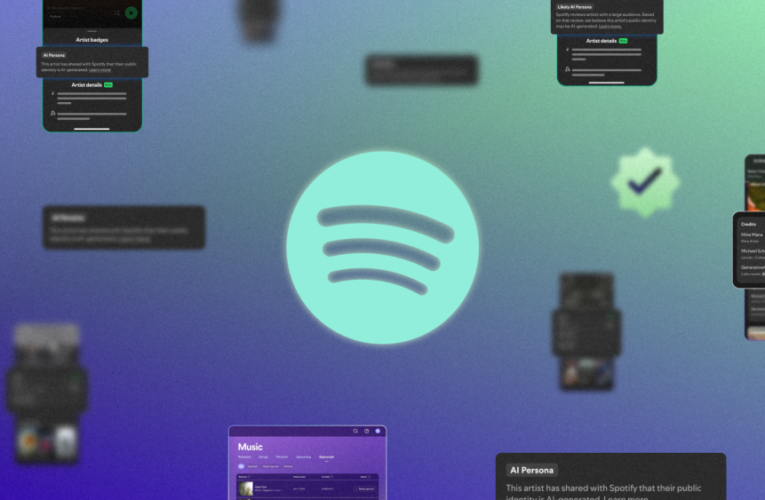
Task: Click the album cover thumbnail in first release row
Action: [x=246, y=489]
